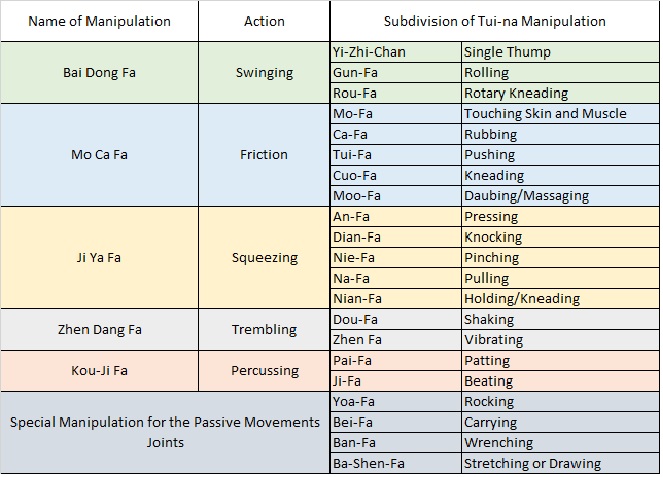The image size is (663, 477).
Task: Select the 'Daubing/Massaging' cell
Action: (x=560, y=196)
